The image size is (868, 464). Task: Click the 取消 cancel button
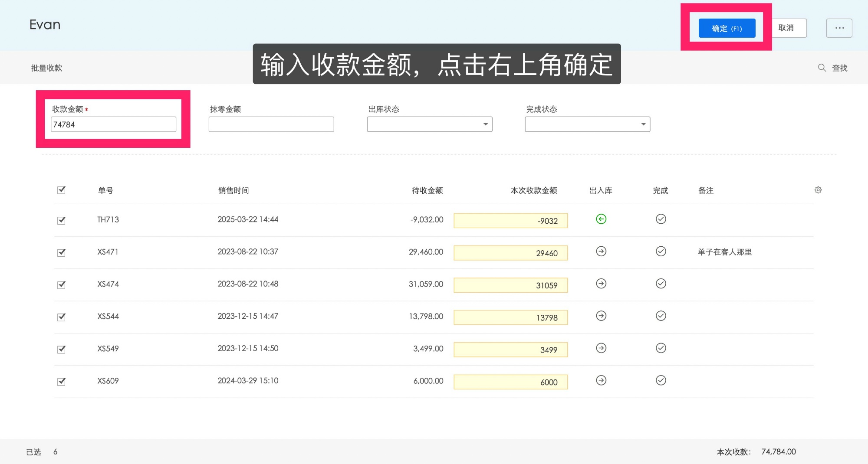point(789,28)
